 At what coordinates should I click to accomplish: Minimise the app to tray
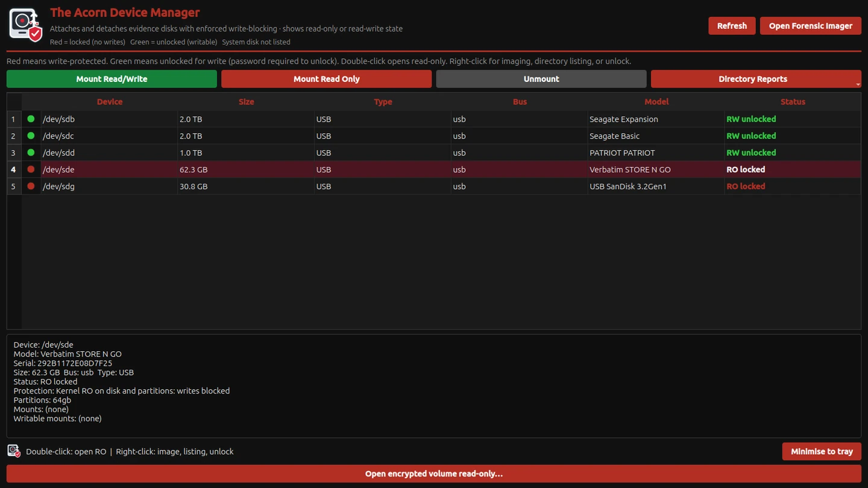(x=822, y=451)
